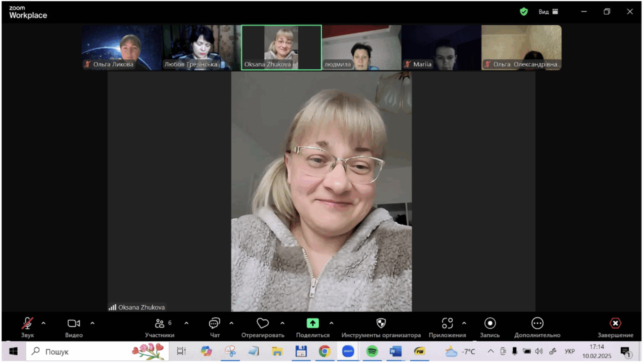The height and width of the screenshot is (363, 644).
Task: Expand audio options arrow next to Звук
Action: pyautogui.click(x=44, y=324)
